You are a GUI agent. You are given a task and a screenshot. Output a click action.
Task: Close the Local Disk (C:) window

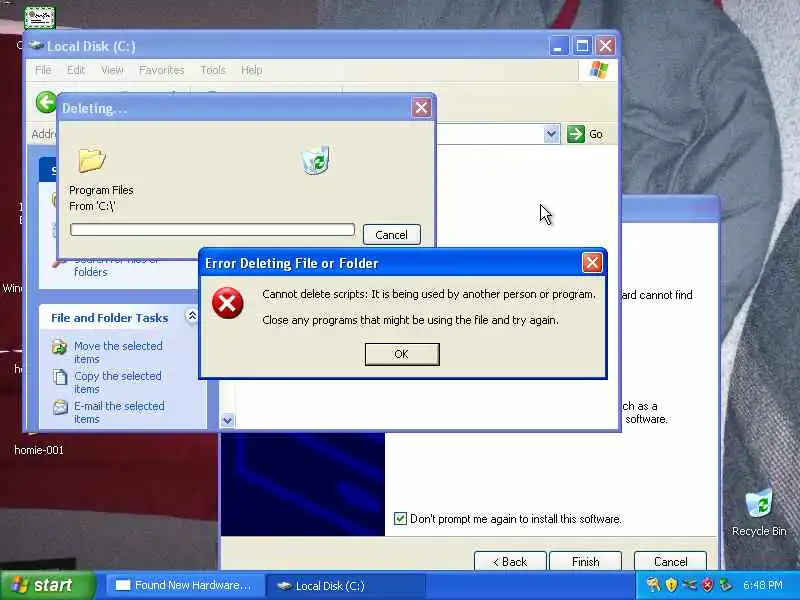point(606,46)
